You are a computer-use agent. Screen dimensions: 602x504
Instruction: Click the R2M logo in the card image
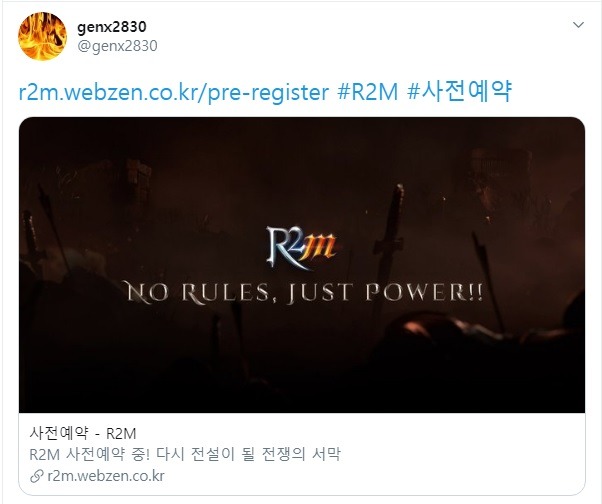[x=301, y=248]
